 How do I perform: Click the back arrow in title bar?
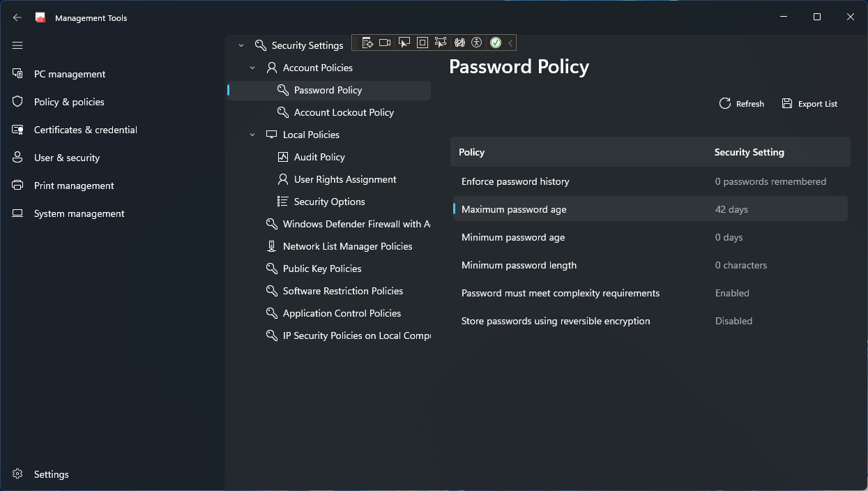tap(17, 17)
